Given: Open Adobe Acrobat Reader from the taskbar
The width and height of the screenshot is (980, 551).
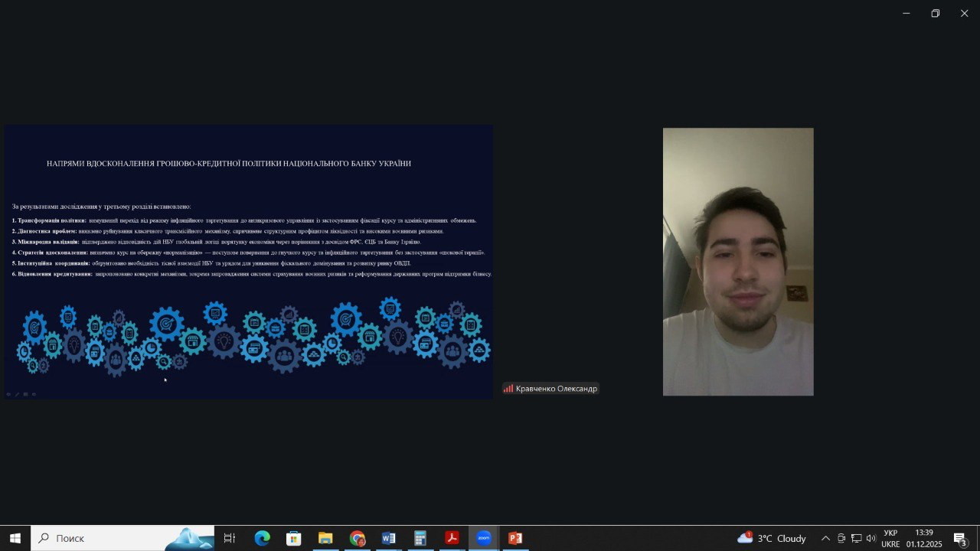Looking at the screenshot, I should tap(452, 538).
